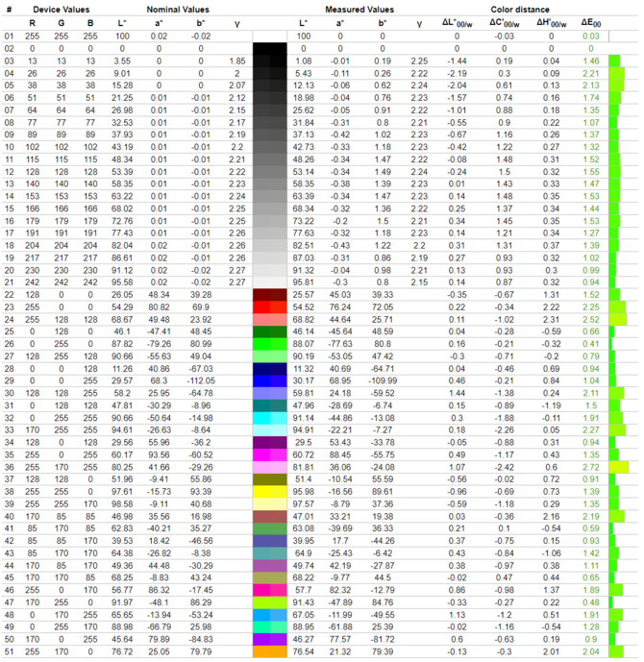Click the '#' column header
644x662 pixels.
click(x=9, y=10)
